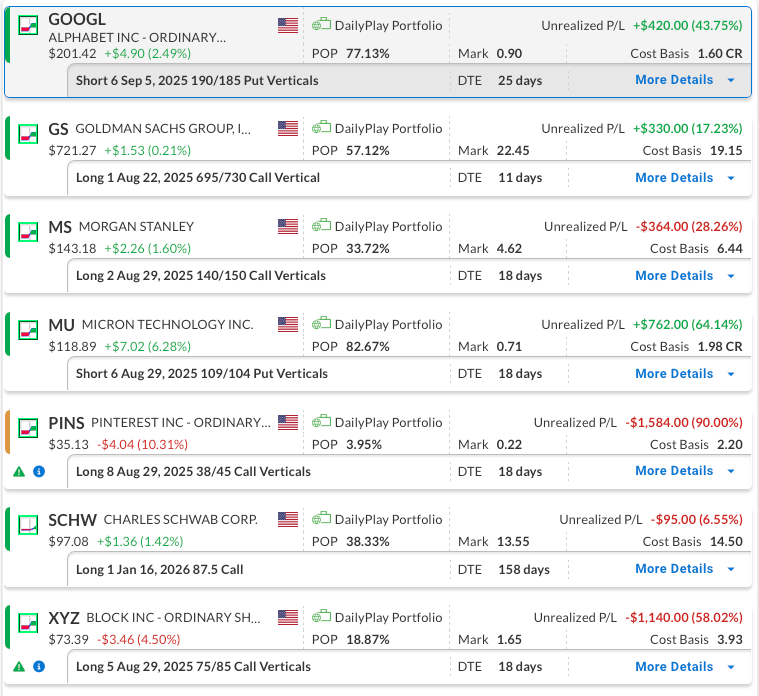
Task: Click the portfolio icon in MU row
Action: pos(321,323)
